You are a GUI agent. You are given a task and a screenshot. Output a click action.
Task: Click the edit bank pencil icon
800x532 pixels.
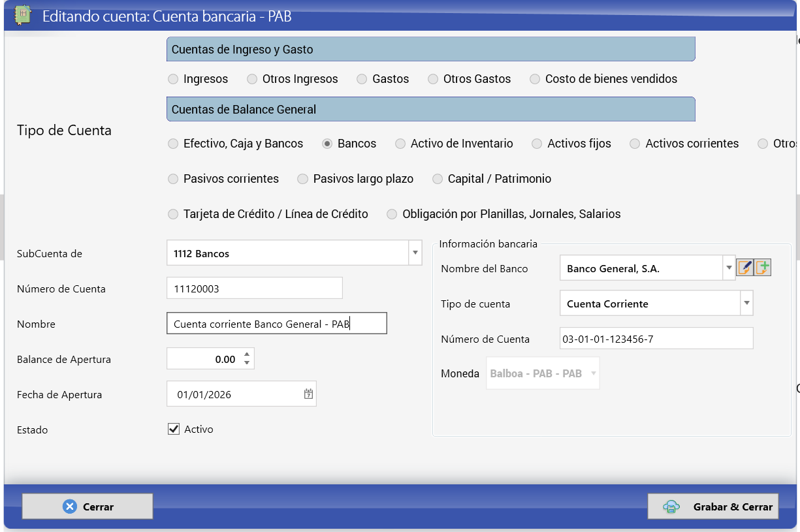point(745,267)
